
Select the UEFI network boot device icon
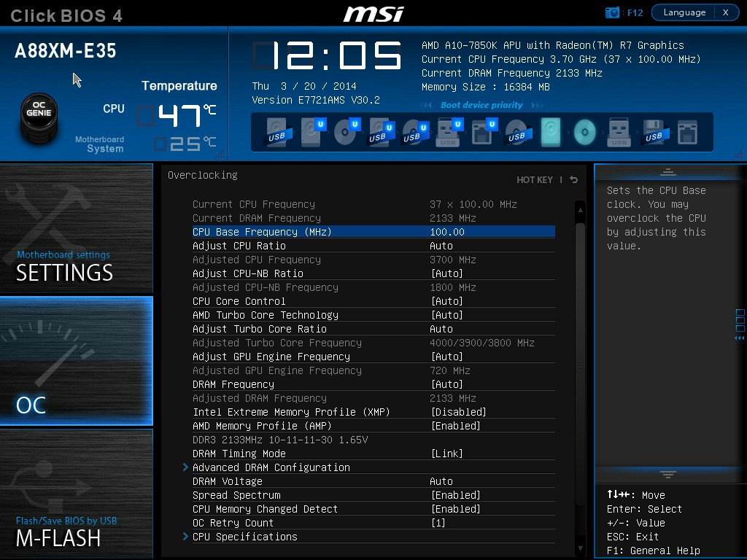coord(484,133)
